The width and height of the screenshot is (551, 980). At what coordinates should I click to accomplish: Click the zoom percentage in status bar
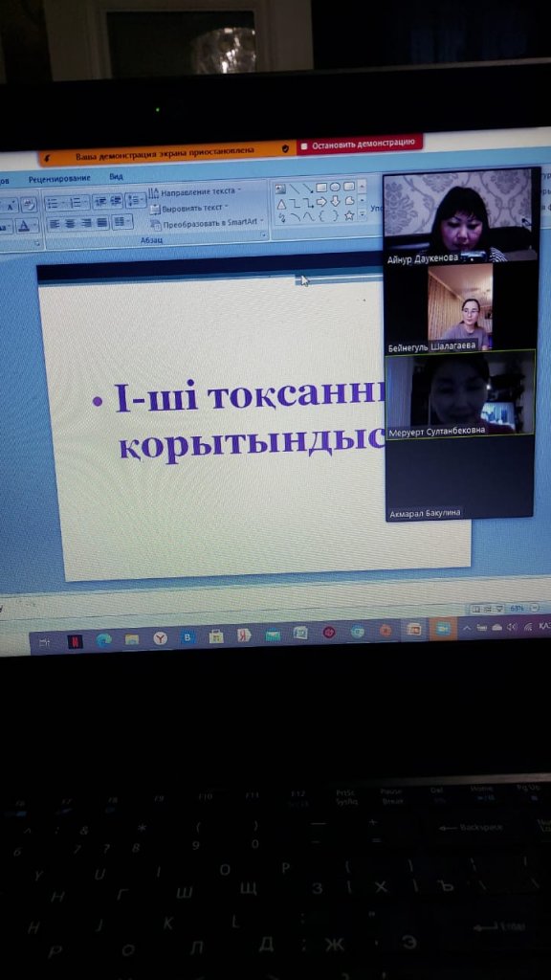[517, 608]
